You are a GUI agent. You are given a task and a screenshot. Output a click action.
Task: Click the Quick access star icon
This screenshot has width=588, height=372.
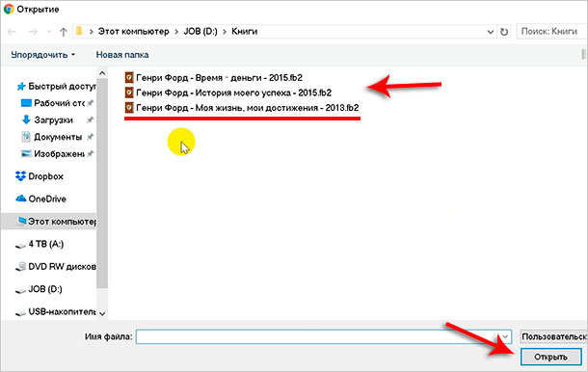[x=21, y=87]
